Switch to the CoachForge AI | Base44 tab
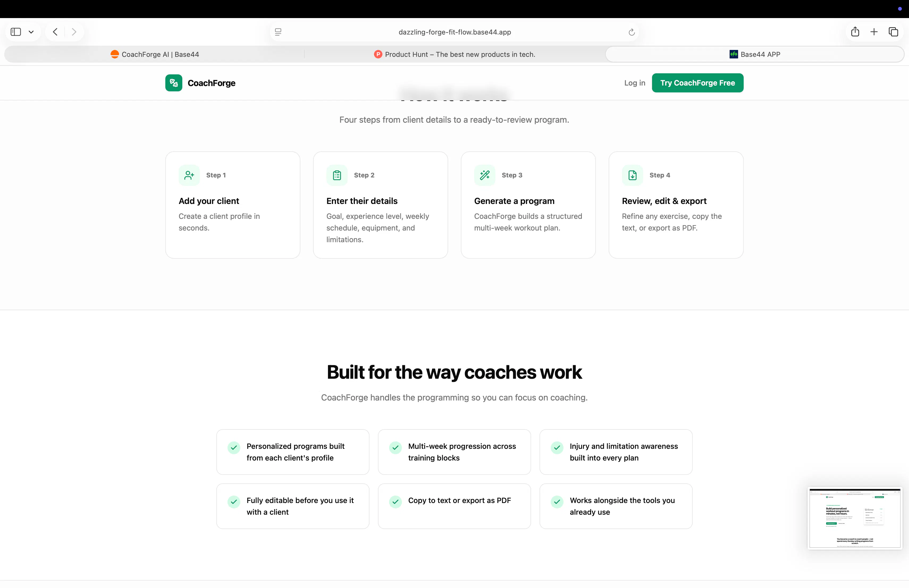The width and height of the screenshot is (909, 588). tap(154, 54)
